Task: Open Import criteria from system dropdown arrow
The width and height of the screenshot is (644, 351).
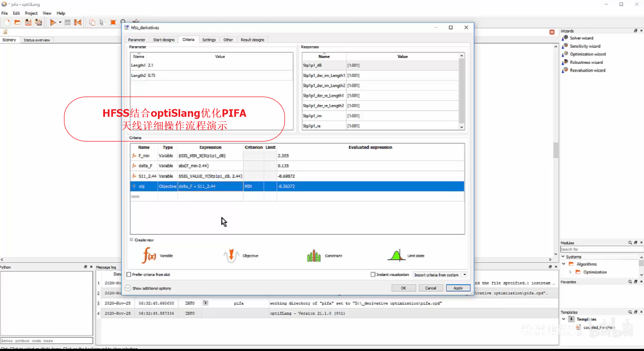Action: pyautogui.click(x=465, y=275)
